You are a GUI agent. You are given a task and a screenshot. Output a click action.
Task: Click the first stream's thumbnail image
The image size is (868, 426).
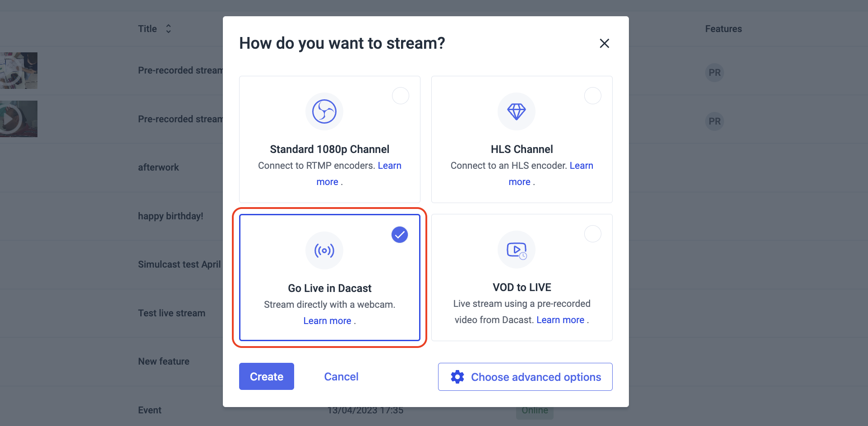click(x=18, y=70)
